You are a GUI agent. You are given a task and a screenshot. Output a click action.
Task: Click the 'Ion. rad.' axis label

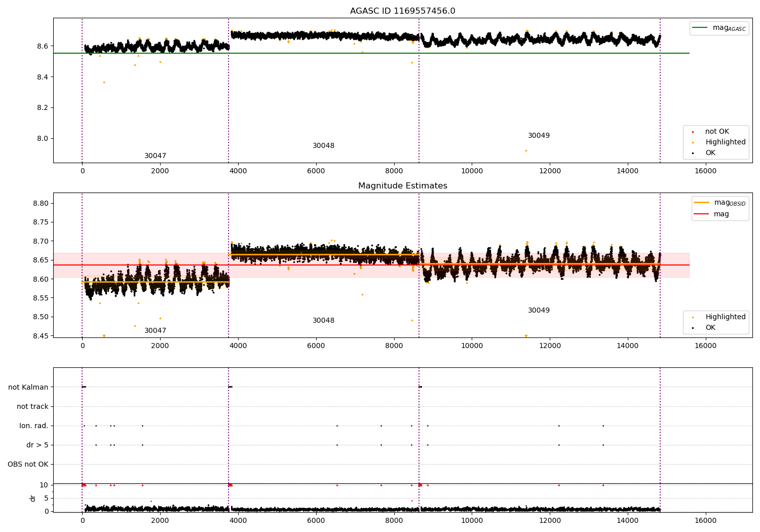point(34,426)
